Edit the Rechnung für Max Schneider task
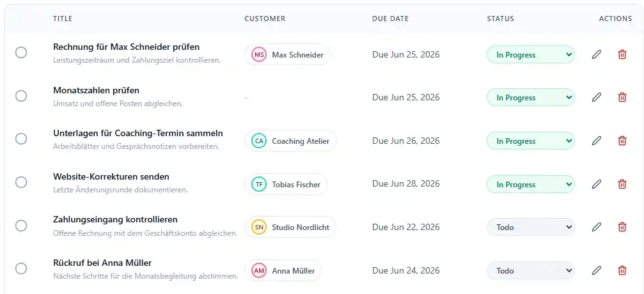 point(597,54)
